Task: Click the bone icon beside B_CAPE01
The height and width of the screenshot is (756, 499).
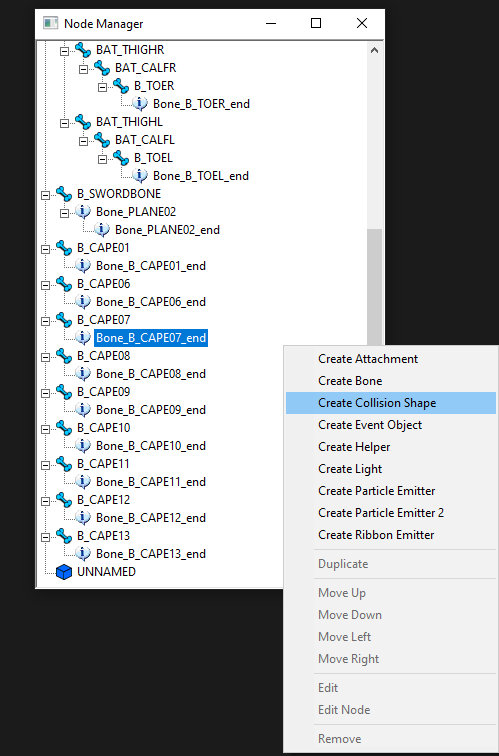Action: (x=64, y=248)
